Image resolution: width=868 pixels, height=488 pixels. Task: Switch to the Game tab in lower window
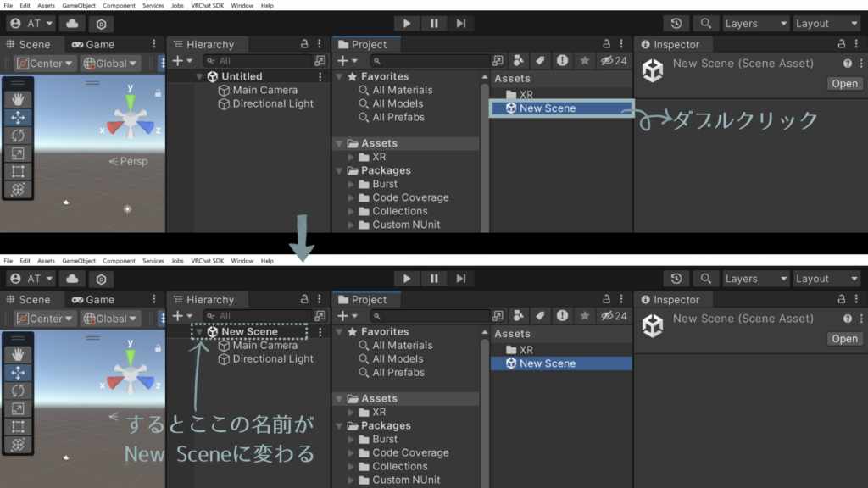pos(92,300)
